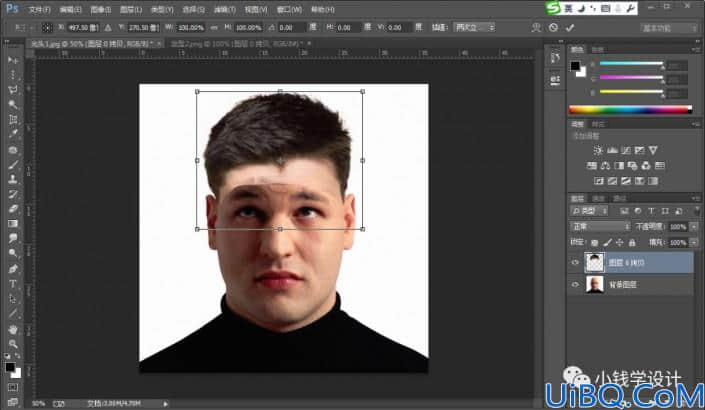
Task: Select the Lasso tool
Action: click(x=13, y=90)
